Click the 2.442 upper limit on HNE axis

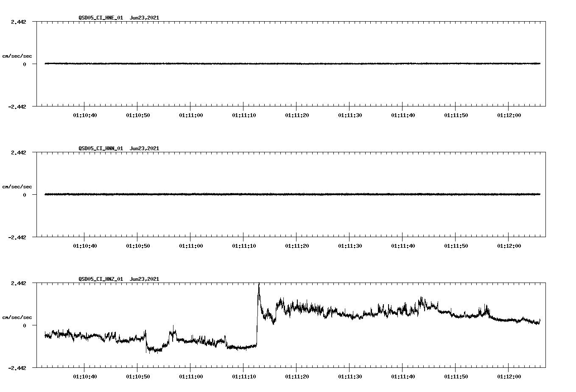click(x=19, y=22)
